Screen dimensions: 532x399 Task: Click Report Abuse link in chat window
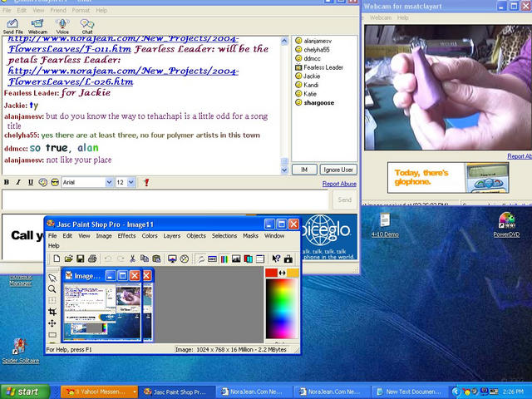point(339,184)
